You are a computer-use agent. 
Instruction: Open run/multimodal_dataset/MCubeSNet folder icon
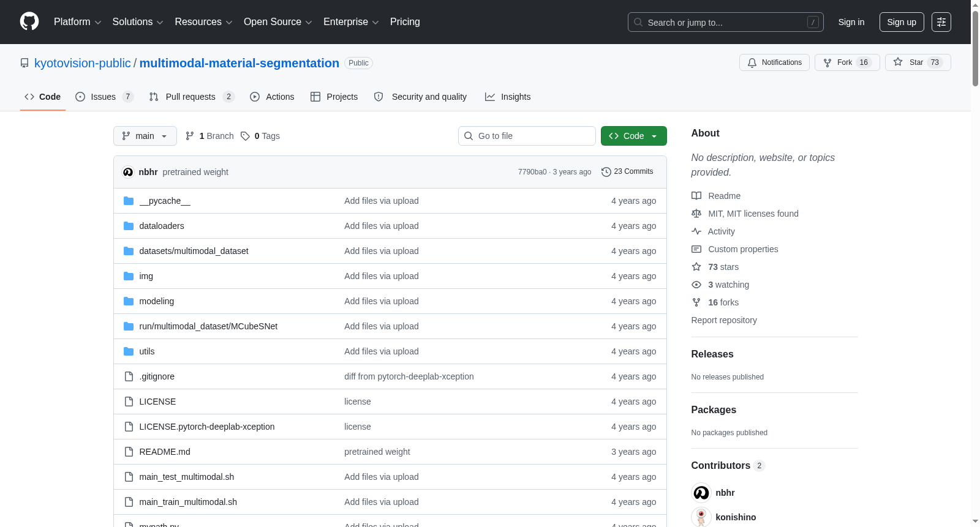pyautogui.click(x=129, y=326)
